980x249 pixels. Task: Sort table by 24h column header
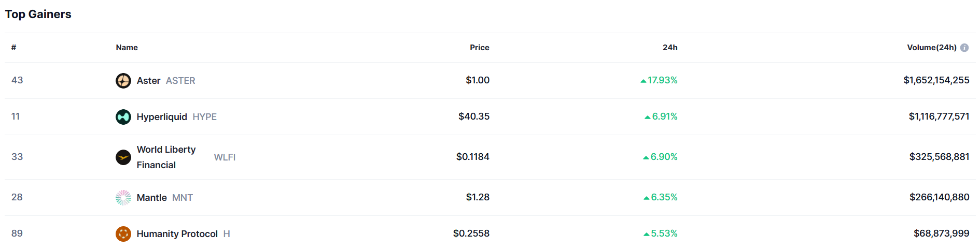tap(669, 48)
